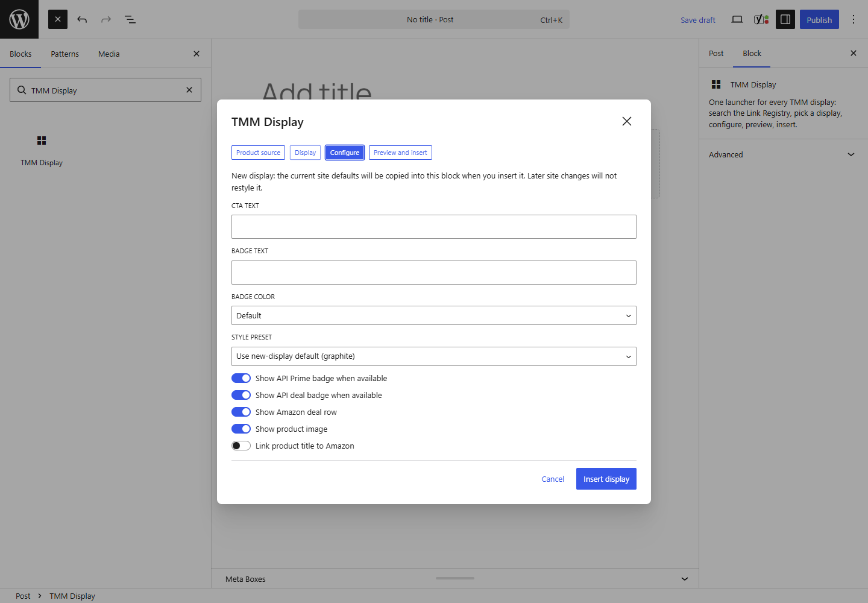Image resolution: width=868 pixels, height=603 pixels.
Task: Switch to the Display step
Action: [x=305, y=153]
